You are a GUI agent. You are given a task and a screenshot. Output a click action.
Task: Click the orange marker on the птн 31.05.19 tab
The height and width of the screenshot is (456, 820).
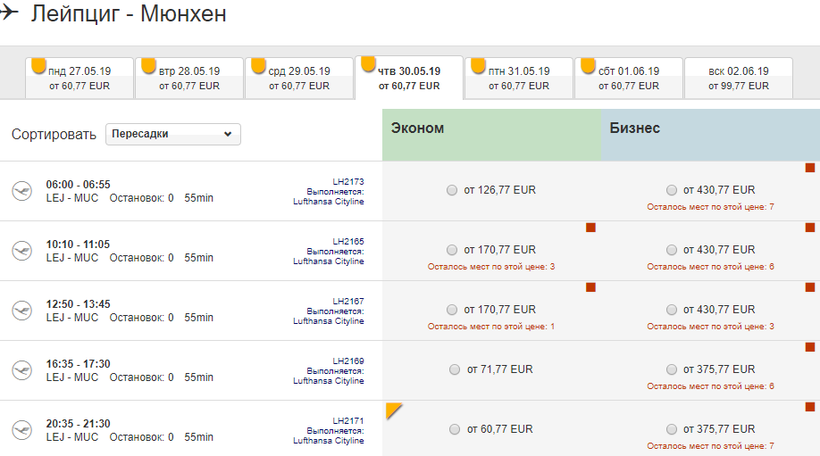tap(477, 66)
